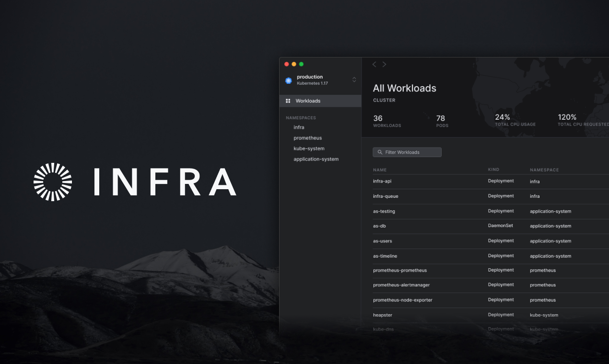Sort workloads by NAME column
This screenshot has height=364, width=609.
pyautogui.click(x=380, y=170)
